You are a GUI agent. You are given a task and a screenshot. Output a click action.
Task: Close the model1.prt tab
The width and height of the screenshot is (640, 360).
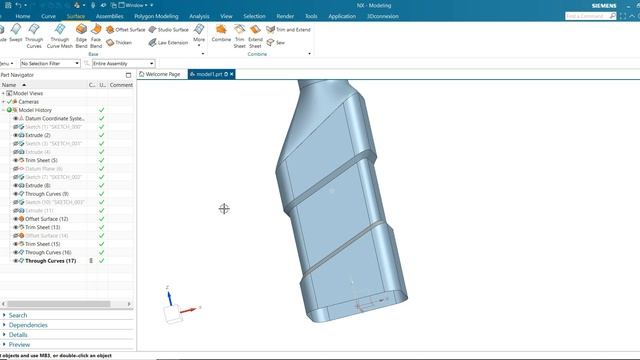pos(232,74)
